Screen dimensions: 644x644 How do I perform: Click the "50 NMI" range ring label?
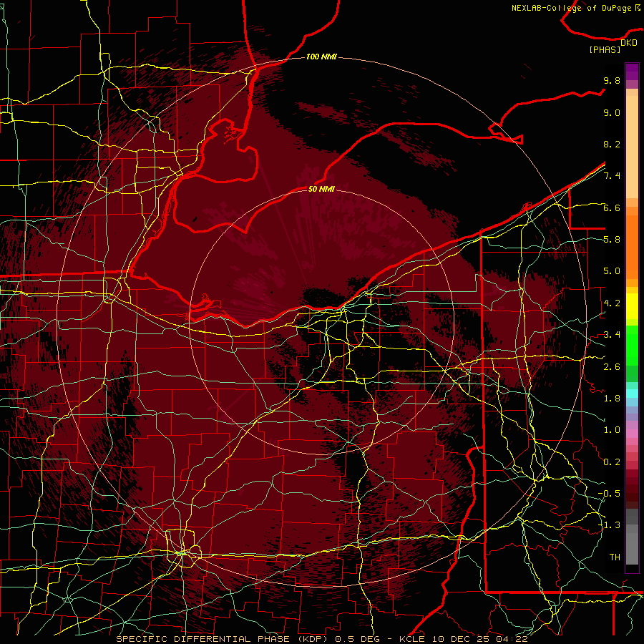pos(321,189)
